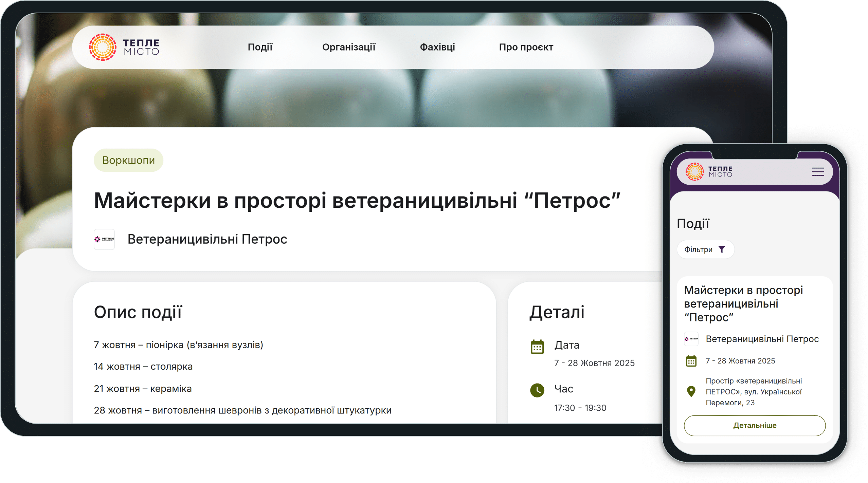Click the Ветераницивільні Петрос name in mobile card
868x483 pixels.
[x=762, y=339]
